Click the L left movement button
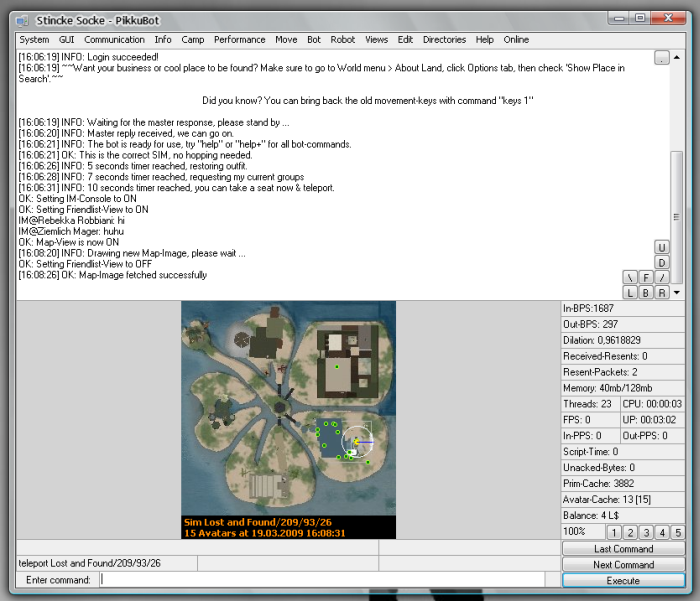This screenshot has width=700, height=601. pyautogui.click(x=630, y=293)
